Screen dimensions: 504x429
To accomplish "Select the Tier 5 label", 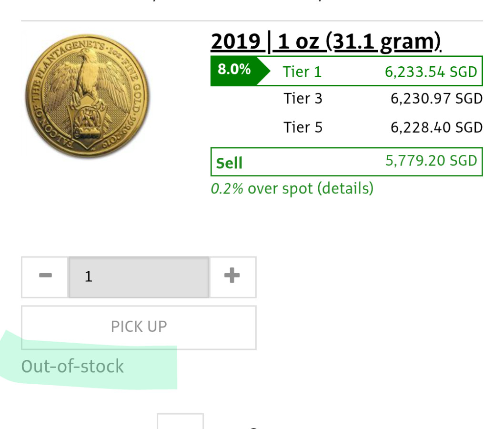I will (x=303, y=128).
